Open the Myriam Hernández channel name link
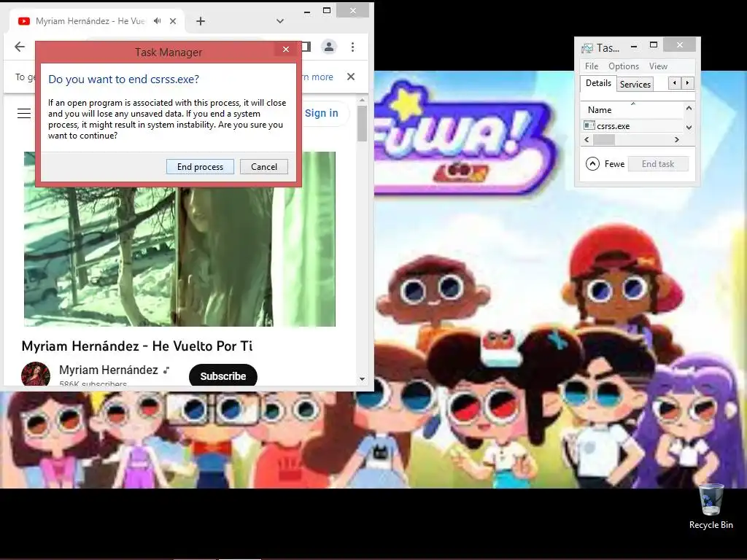 [x=109, y=370]
